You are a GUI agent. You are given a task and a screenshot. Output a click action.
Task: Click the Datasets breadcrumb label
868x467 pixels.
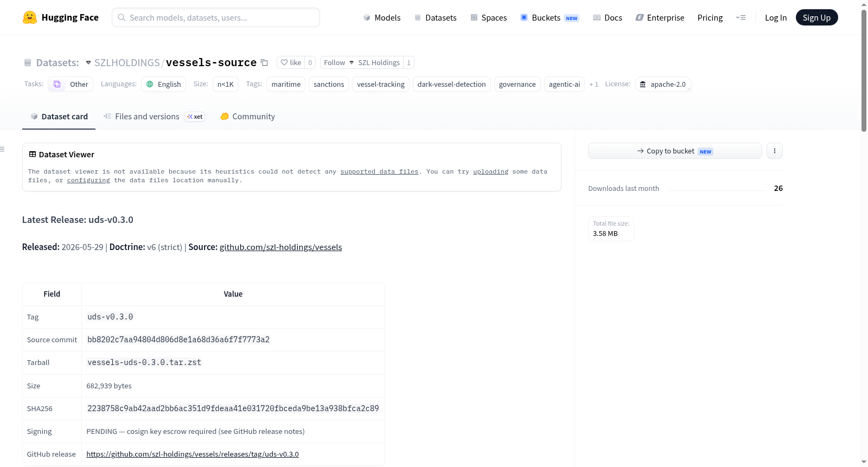coord(58,62)
